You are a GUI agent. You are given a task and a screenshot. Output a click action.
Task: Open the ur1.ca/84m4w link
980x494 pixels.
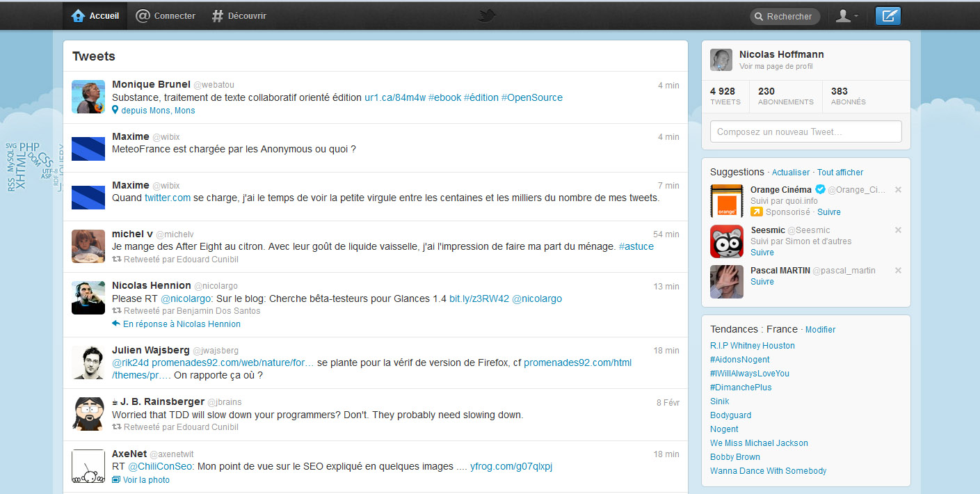(395, 97)
